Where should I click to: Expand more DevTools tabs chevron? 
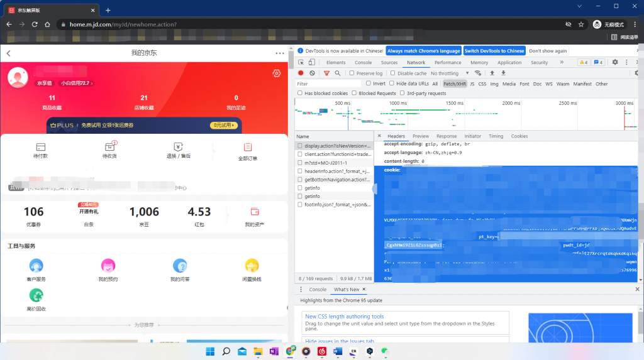[562, 62]
